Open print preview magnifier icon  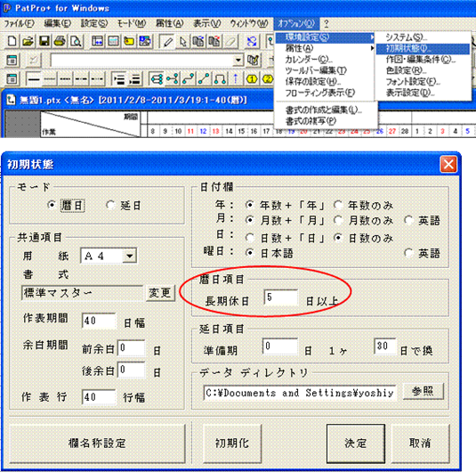point(76,42)
